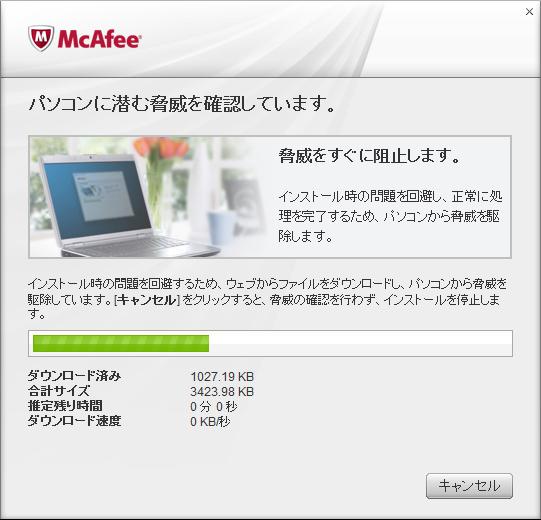Click the bold [キャンセル] text in the description
Viewport: 541px width, 520px height.
148,300
